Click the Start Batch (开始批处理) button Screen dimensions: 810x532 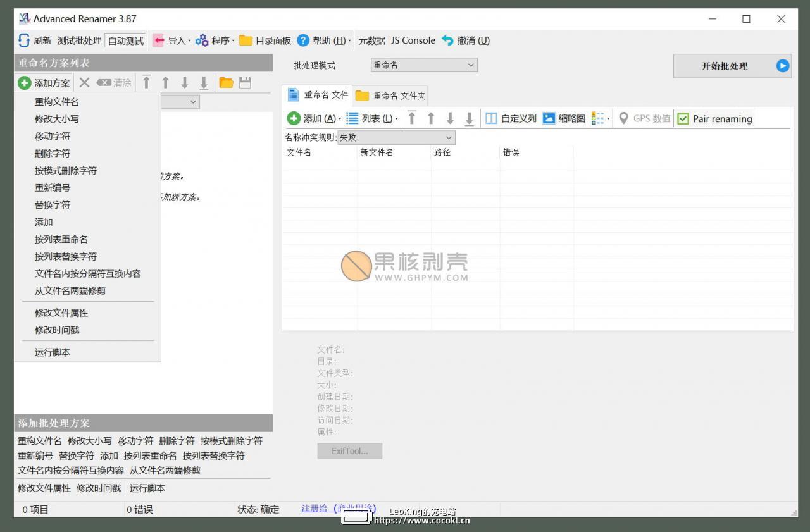(x=733, y=66)
